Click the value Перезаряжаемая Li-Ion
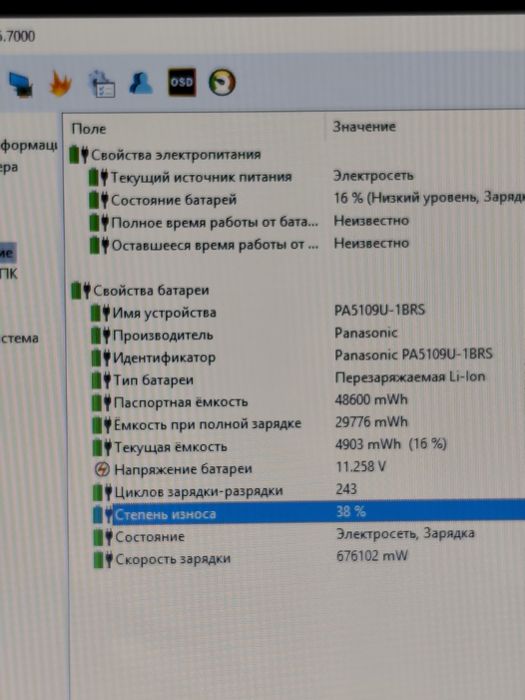The height and width of the screenshot is (700, 525). (410, 377)
